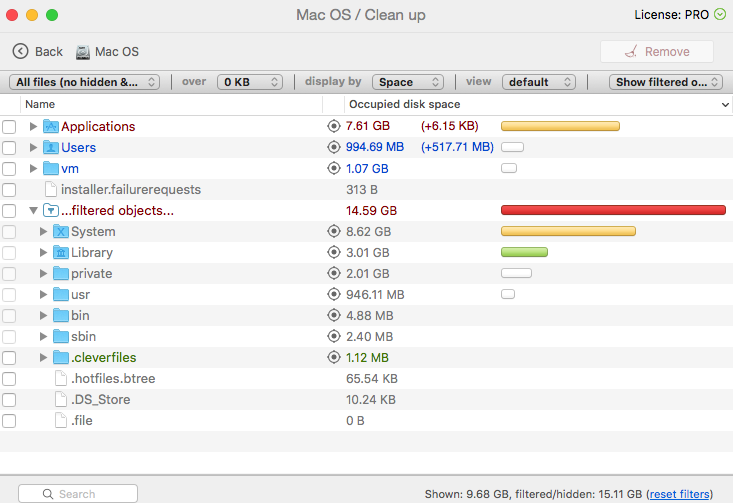Screen dimensions: 733x503
Task: Click the Applications folder icon
Action: [x=50, y=126]
